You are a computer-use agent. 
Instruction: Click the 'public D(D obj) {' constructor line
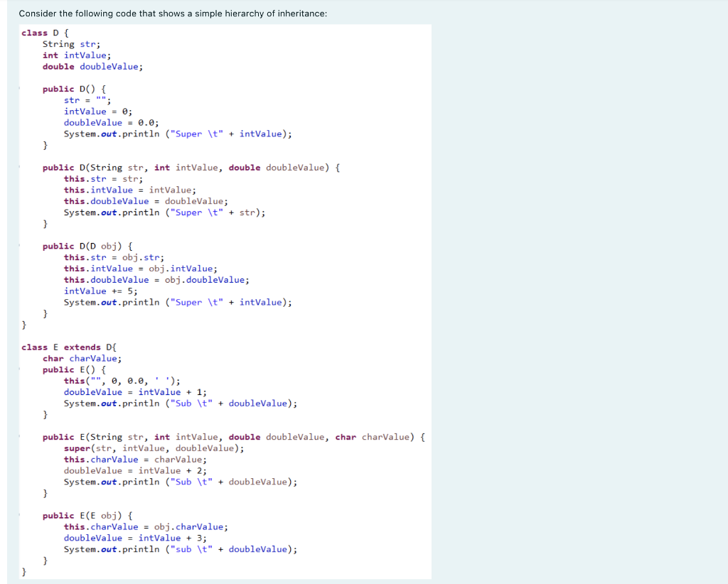tap(87, 246)
